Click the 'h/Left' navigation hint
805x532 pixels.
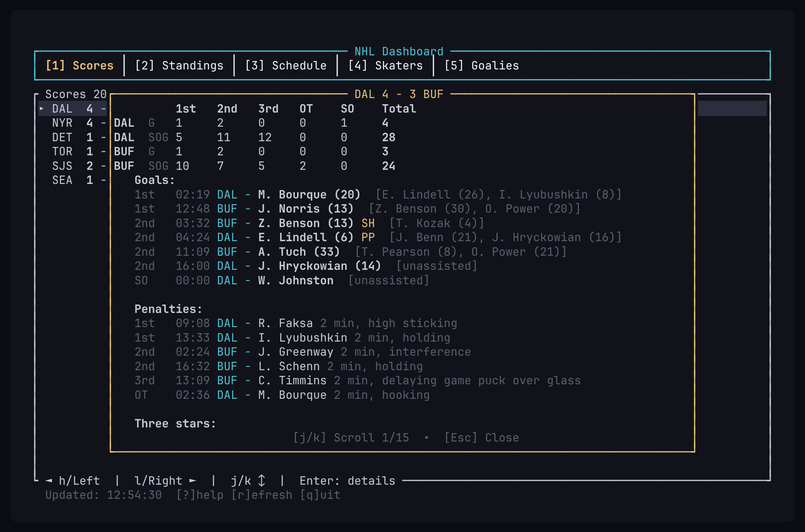click(79, 481)
